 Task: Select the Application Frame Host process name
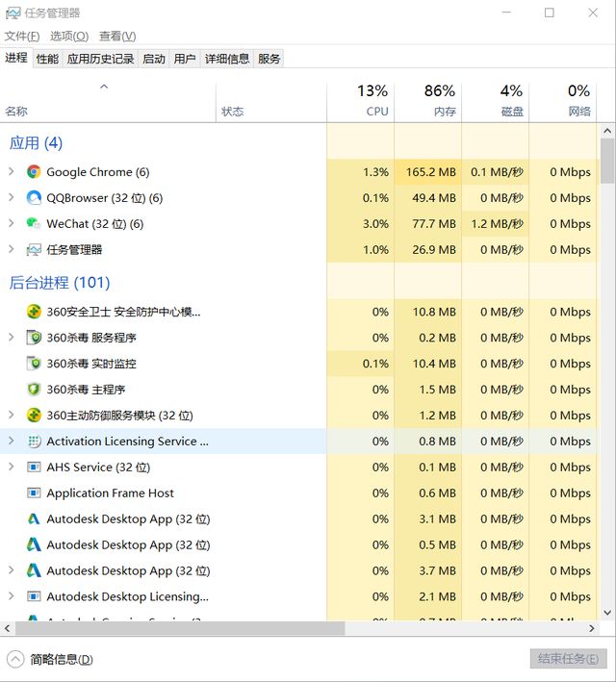point(110,493)
